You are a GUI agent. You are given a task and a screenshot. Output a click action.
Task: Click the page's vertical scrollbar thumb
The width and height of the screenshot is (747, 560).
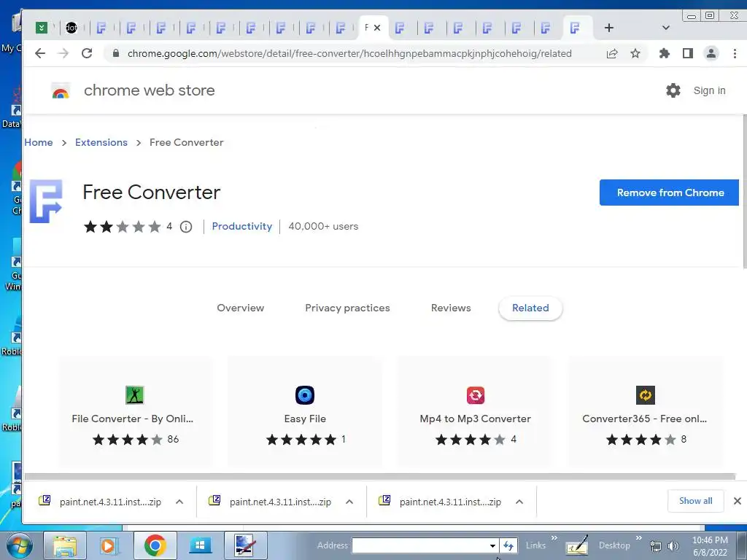745,192
